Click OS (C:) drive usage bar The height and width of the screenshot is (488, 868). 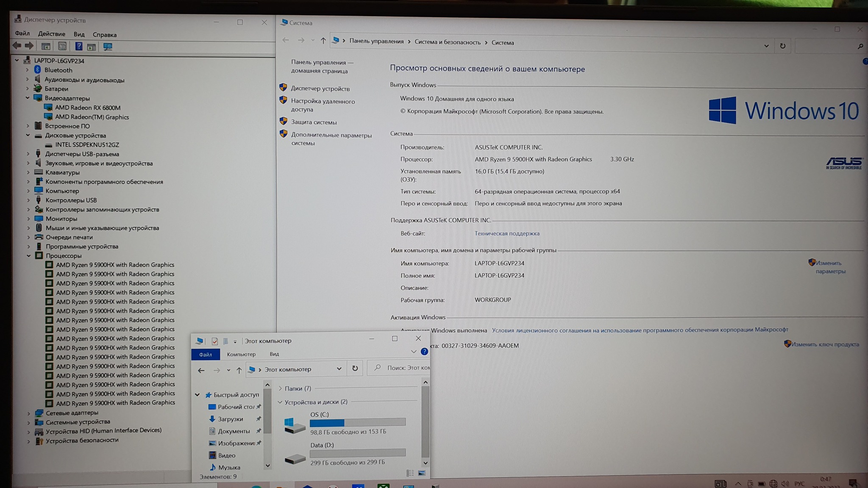coord(358,422)
